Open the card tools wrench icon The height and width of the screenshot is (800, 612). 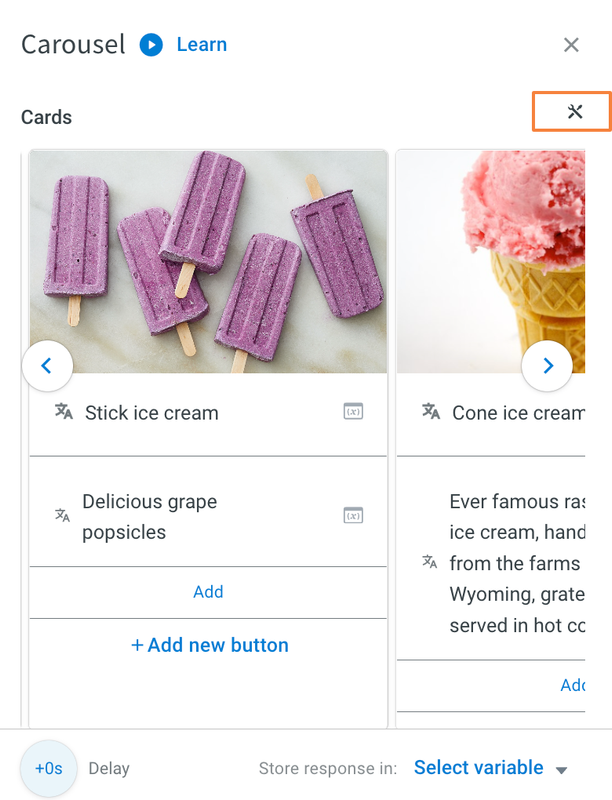[x=575, y=111]
